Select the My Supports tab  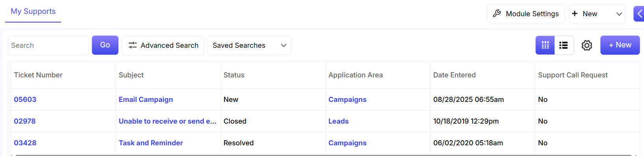click(33, 11)
